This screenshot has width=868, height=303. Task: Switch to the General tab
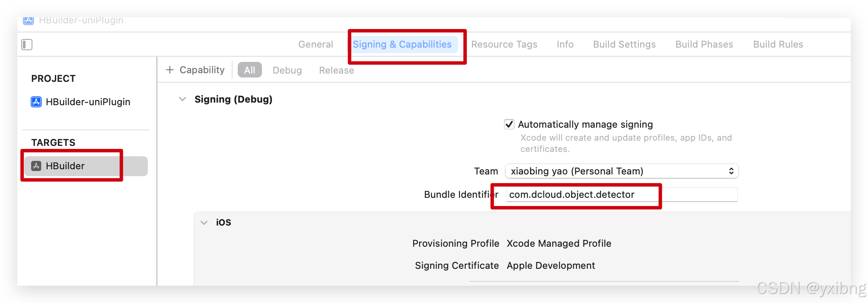tap(316, 44)
